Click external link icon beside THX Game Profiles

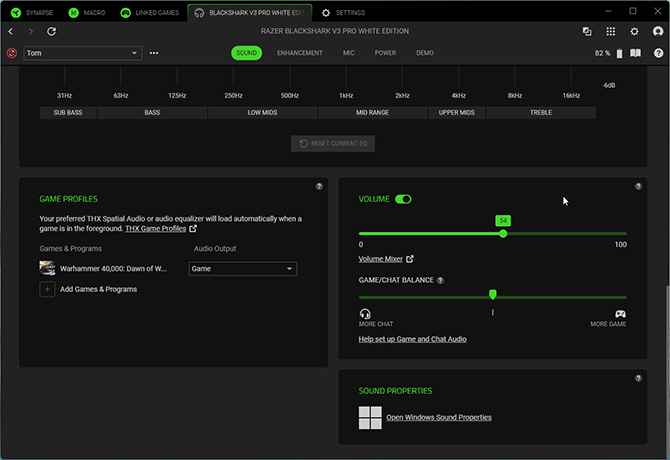point(193,229)
